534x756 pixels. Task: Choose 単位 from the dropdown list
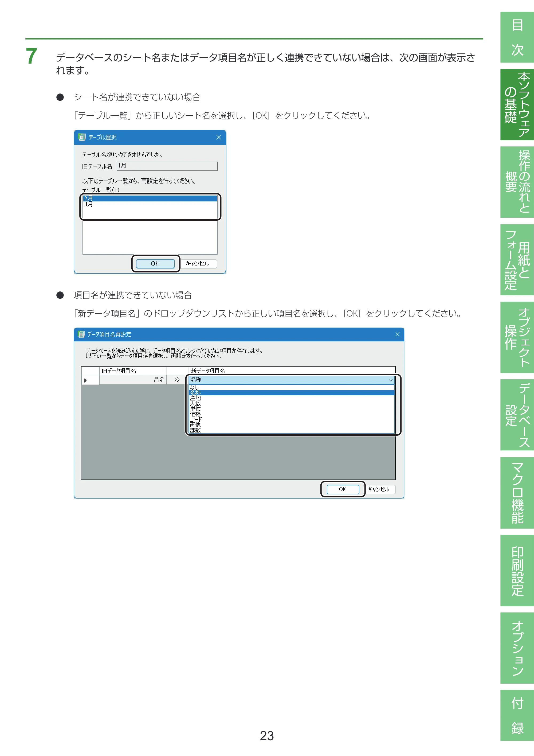(292, 409)
